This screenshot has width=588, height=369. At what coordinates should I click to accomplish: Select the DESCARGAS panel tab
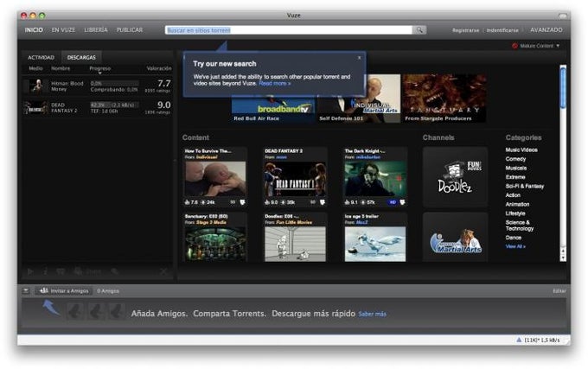(81, 57)
